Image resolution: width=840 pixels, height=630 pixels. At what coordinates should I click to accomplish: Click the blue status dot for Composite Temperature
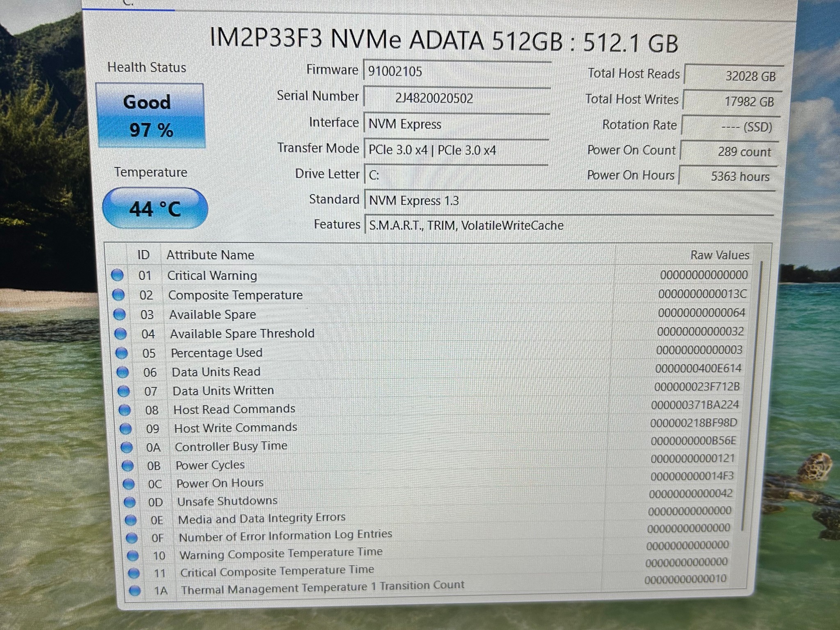click(118, 294)
